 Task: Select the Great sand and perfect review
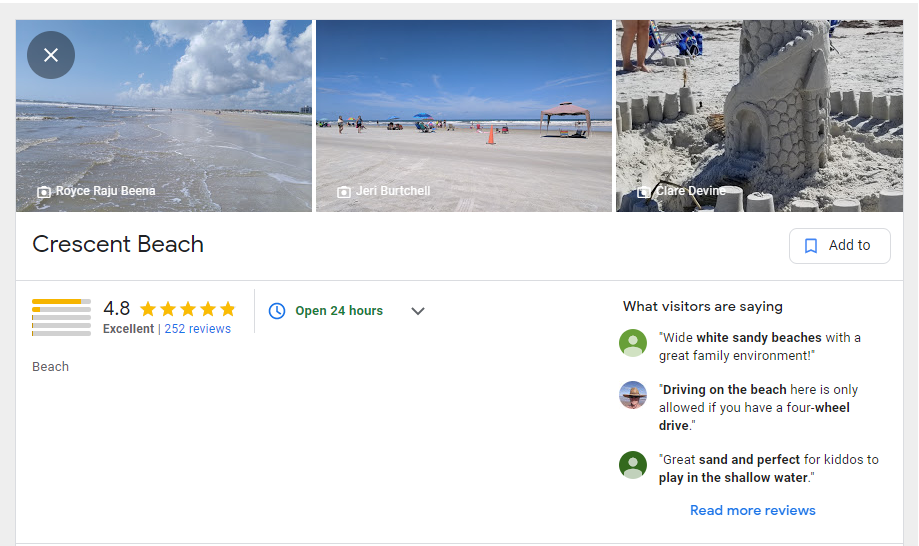click(x=768, y=468)
